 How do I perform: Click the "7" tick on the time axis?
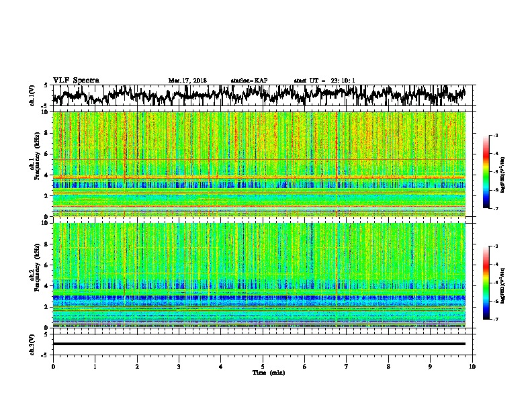point(347,367)
